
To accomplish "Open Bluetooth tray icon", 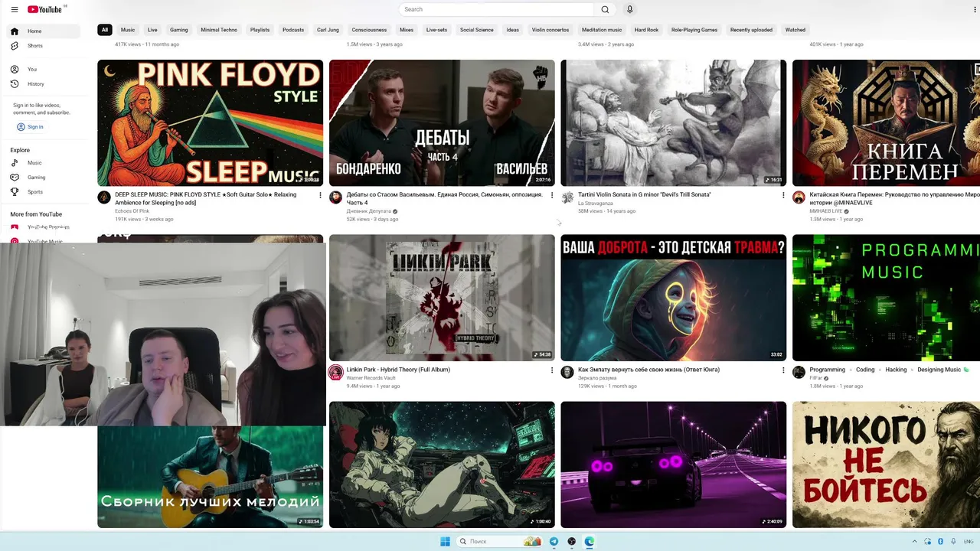I will (x=940, y=541).
